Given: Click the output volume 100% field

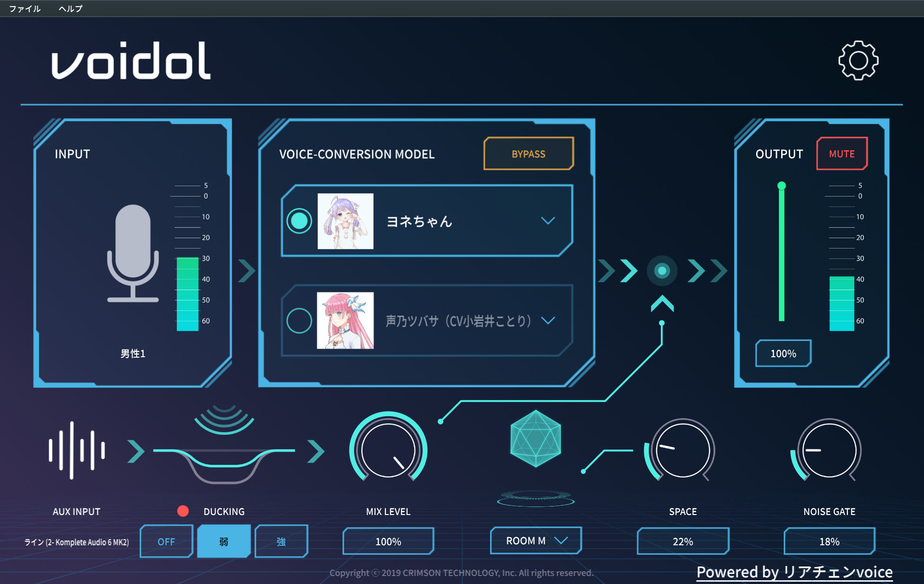Looking at the screenshot, I should pyautogui.click(x=783, y=353).
